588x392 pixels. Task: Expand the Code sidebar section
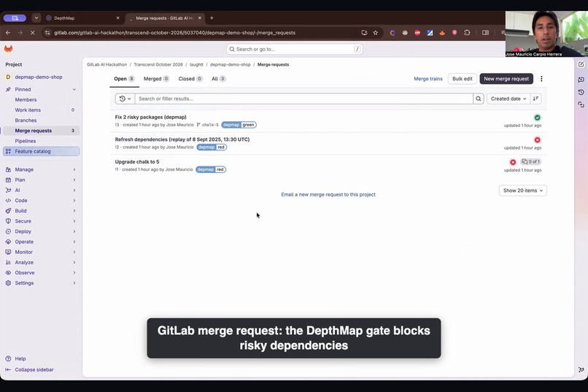tap(41, 201)
